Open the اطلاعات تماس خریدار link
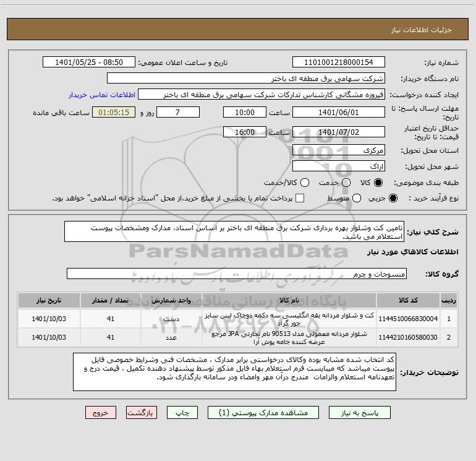Screen dimensions: 476x461 coord(102,95)
